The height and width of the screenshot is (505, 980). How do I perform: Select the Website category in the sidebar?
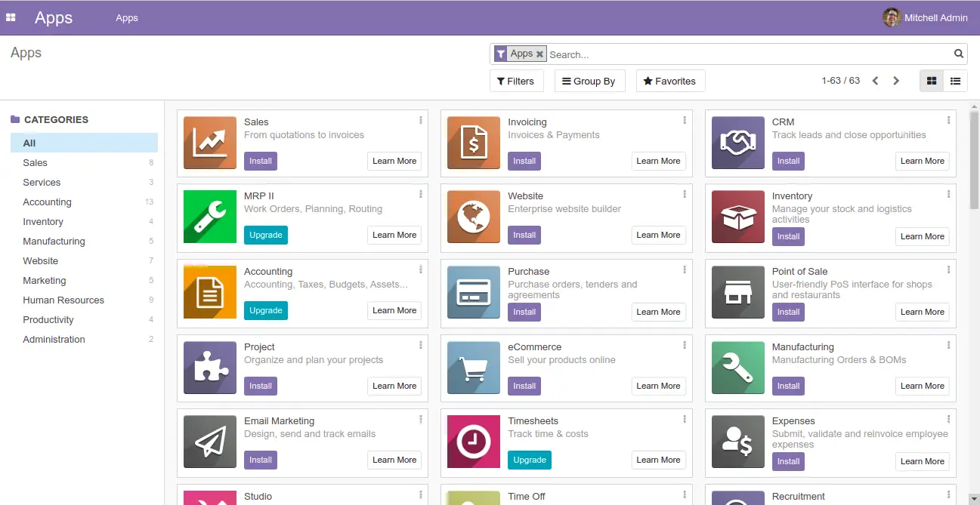click(84, 260)
